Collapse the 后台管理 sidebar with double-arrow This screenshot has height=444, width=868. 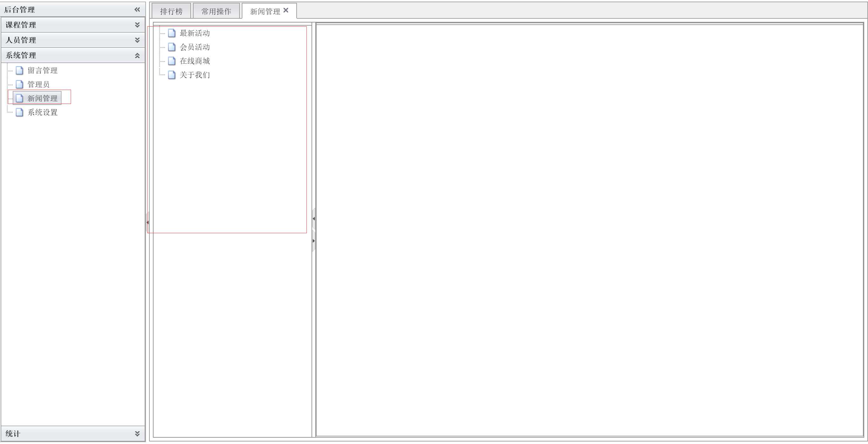137,10
